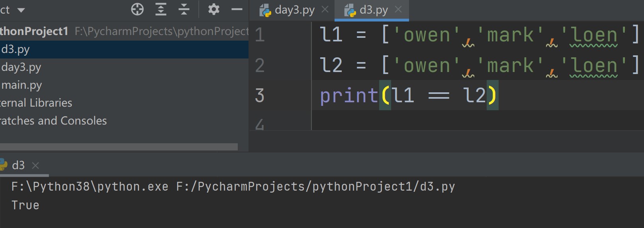
Task: Click the locate/select opened file icon
Action: (137, 9)
